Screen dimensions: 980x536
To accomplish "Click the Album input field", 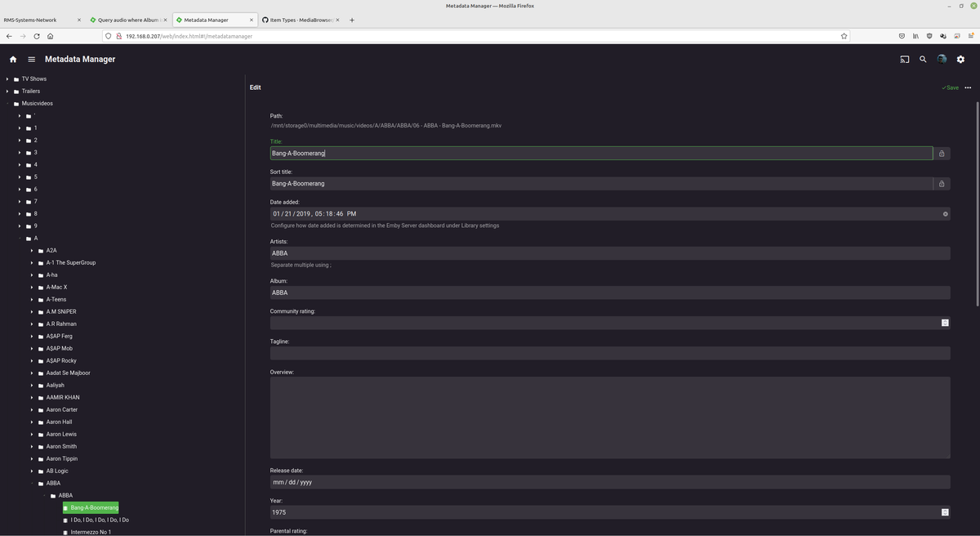I will click(x=610, y=293).
